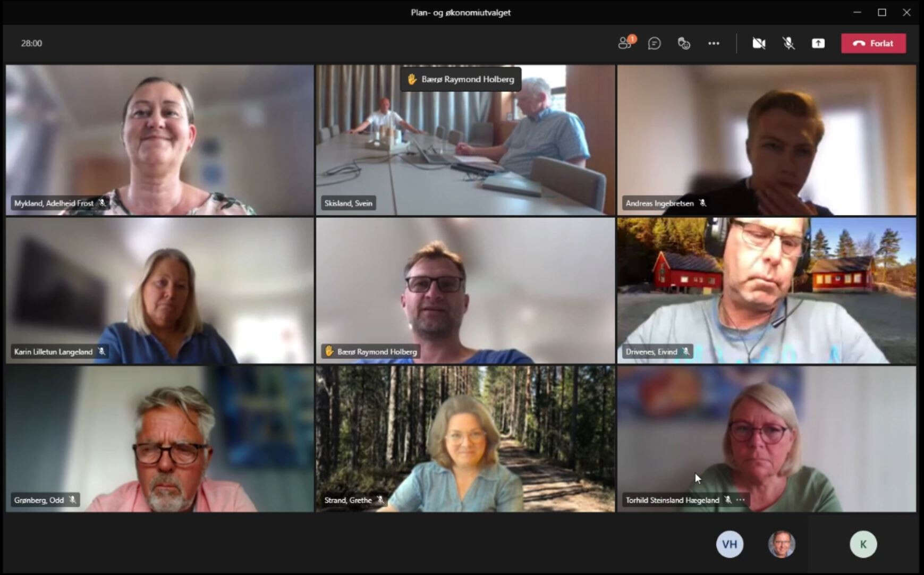
Task: Click muted mic icon beside Grønberg, Odd
Action: pyautogui.click(x=72, y=500)
